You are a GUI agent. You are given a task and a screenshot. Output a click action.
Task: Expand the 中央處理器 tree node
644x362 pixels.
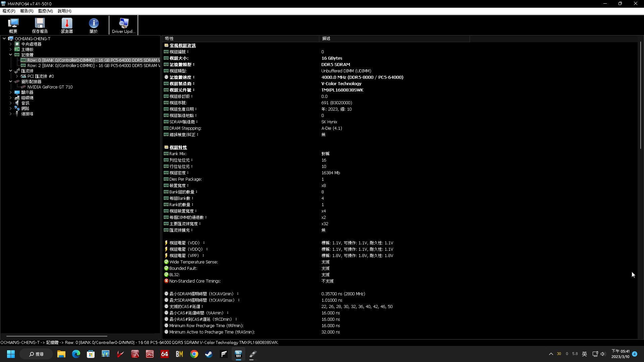pyautogui.click(x=10, y=44)
